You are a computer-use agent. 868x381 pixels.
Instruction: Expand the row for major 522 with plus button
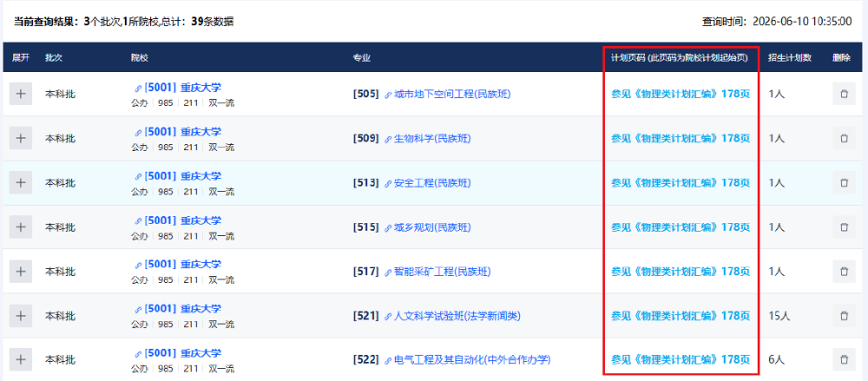coord(21,359)
